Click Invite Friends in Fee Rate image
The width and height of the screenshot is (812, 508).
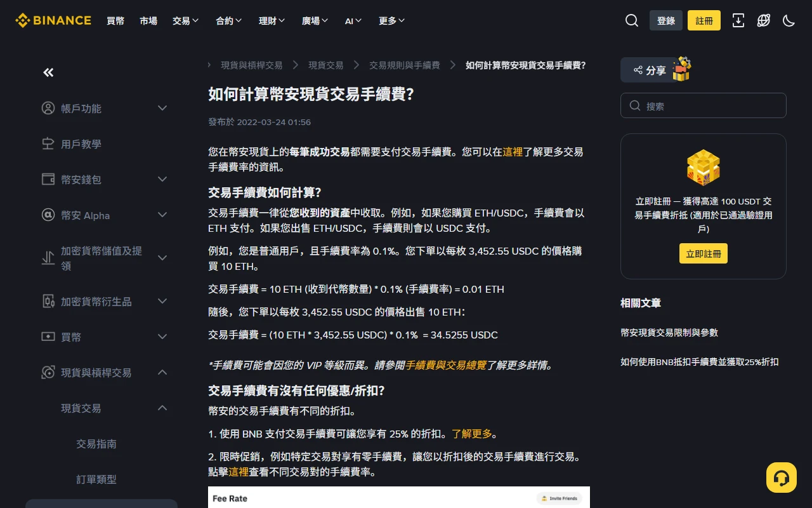click(560, 498)
